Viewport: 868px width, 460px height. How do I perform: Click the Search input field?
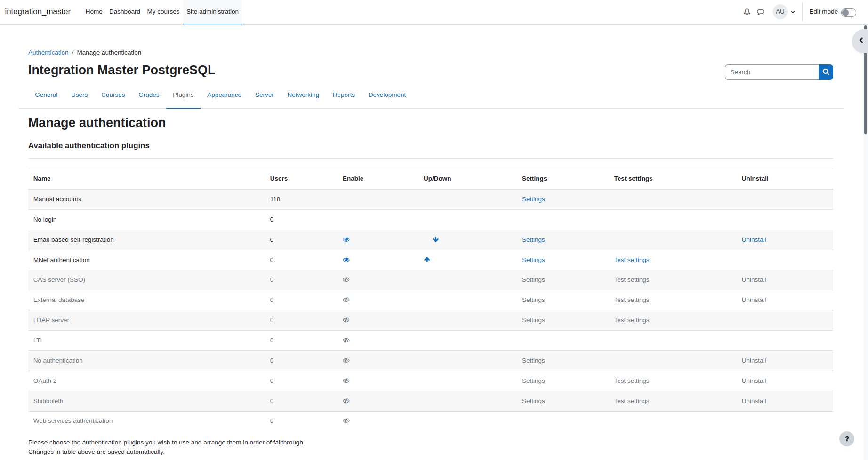[x=772, y=72]
